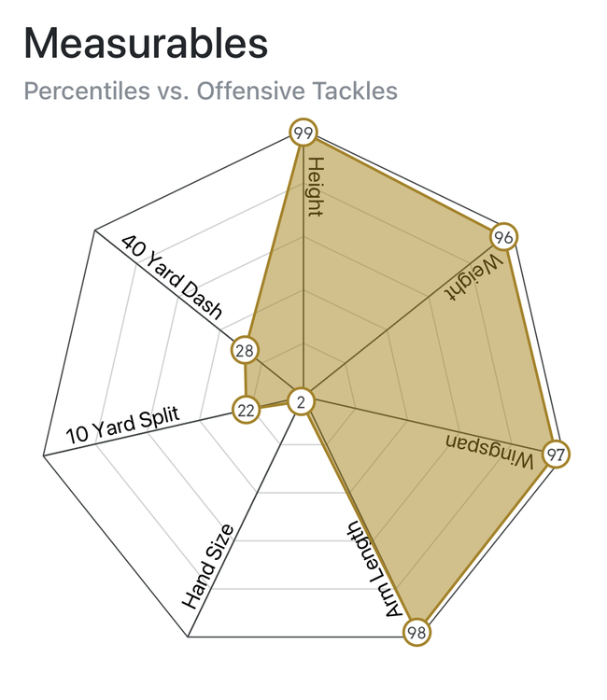Click the Height axis label
Viewport: 607px width, 700px height.
pos(315,187)
